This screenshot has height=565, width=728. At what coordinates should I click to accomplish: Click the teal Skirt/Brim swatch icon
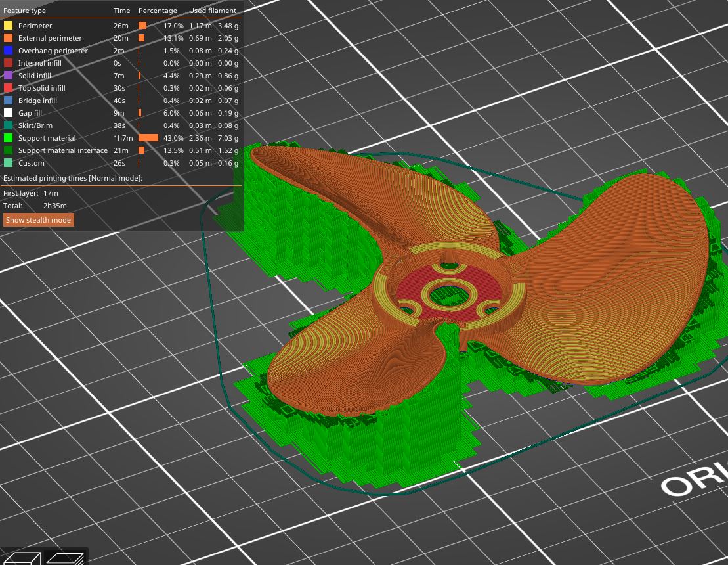(8, 125)
